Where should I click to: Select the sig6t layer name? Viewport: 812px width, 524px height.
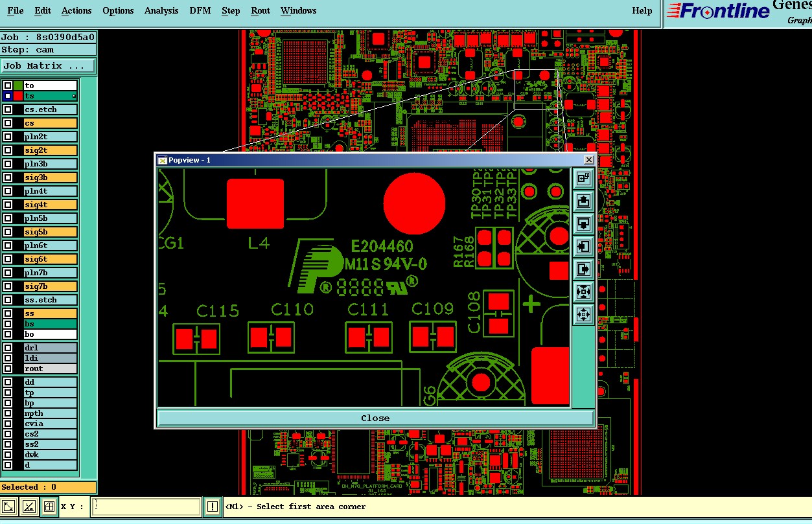tap(51, 259)
